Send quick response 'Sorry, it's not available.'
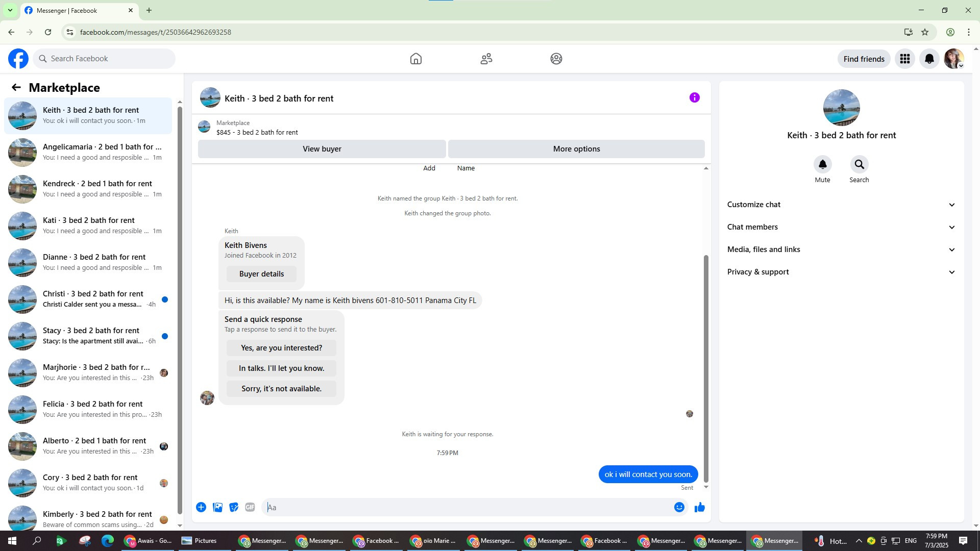This screenshot has width=980, height=551. [281, 389]
